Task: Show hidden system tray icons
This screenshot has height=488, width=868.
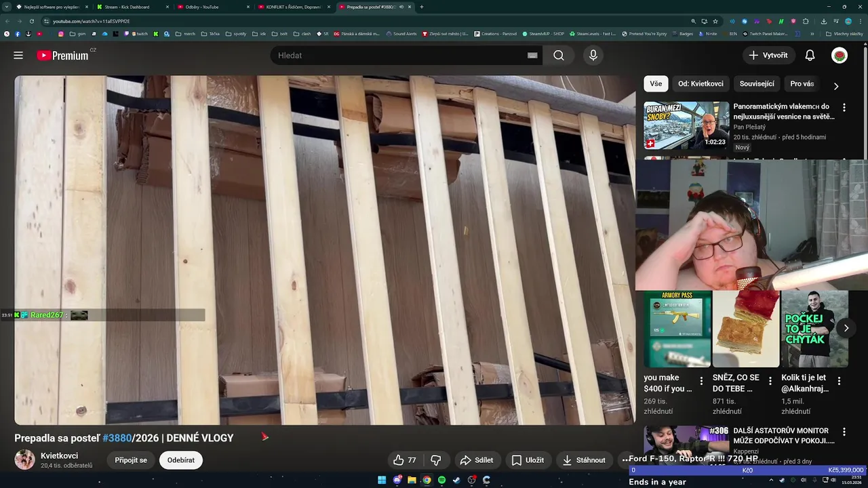Action: (x=771, y=480)
